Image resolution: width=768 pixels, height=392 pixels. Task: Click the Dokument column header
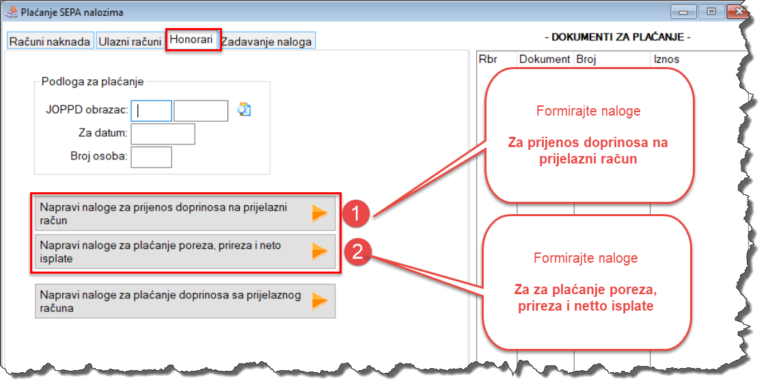click(x=545, y=59)
